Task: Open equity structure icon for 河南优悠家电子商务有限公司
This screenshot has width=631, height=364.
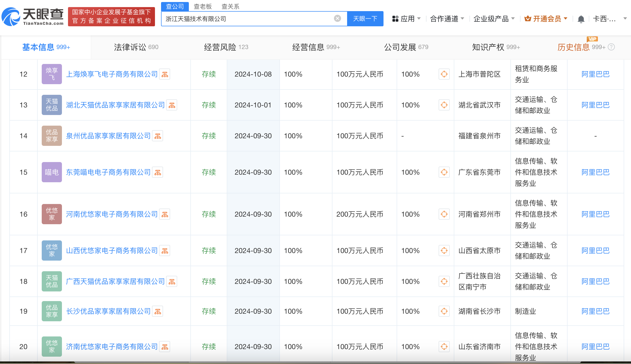Action: coord(165,214)
